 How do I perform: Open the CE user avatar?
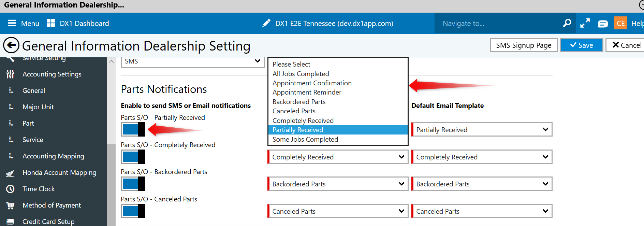click(x=621, y=23)
